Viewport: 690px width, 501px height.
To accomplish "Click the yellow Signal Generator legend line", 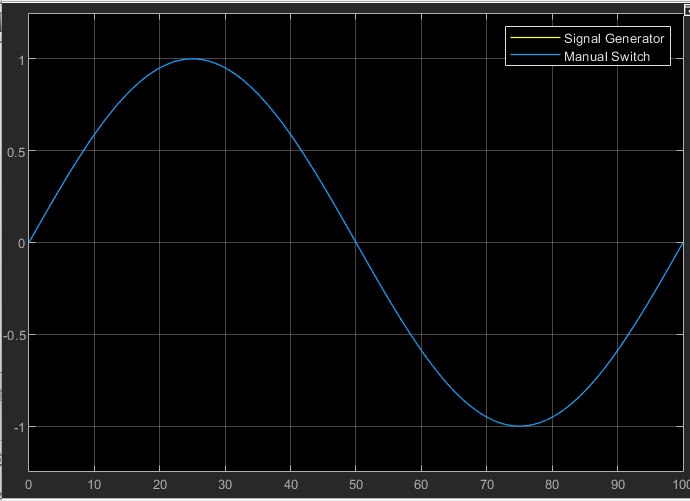I will click(535, 38).
